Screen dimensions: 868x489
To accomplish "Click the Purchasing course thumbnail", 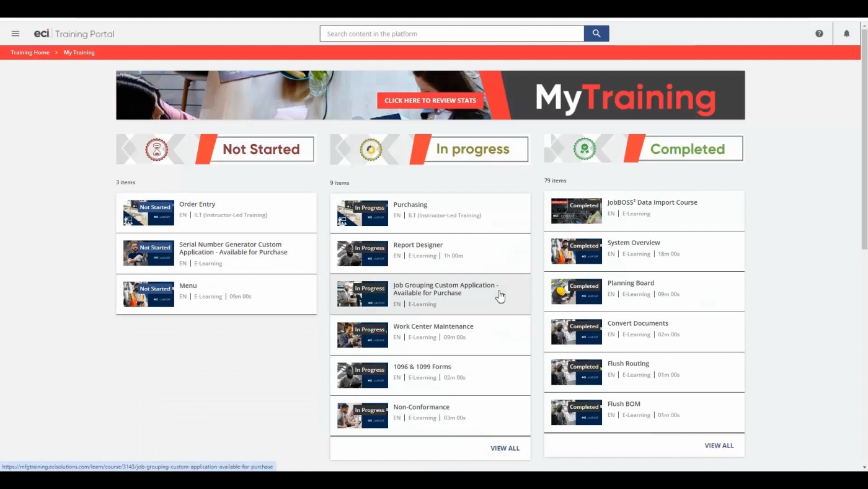I will point(363,213).
